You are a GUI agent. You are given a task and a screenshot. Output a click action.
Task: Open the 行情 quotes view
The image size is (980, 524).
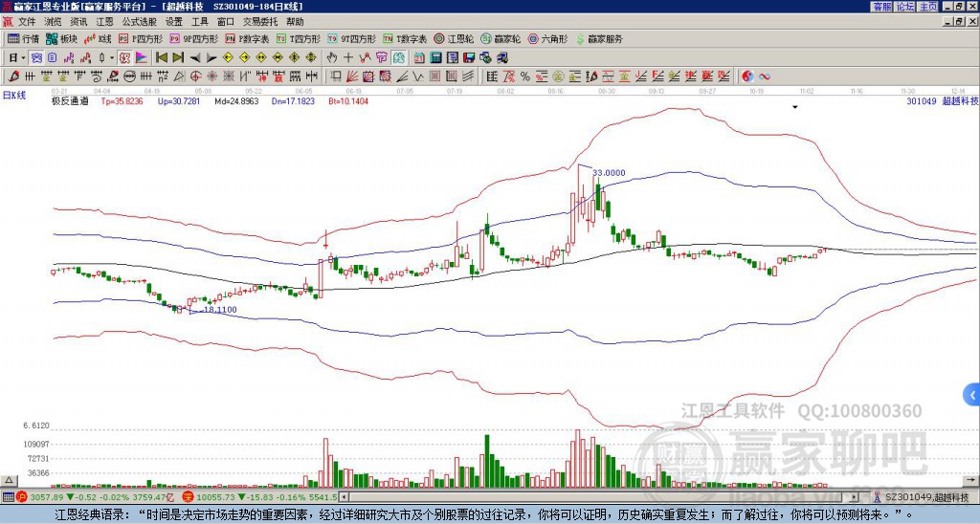[x=23, y=38]
